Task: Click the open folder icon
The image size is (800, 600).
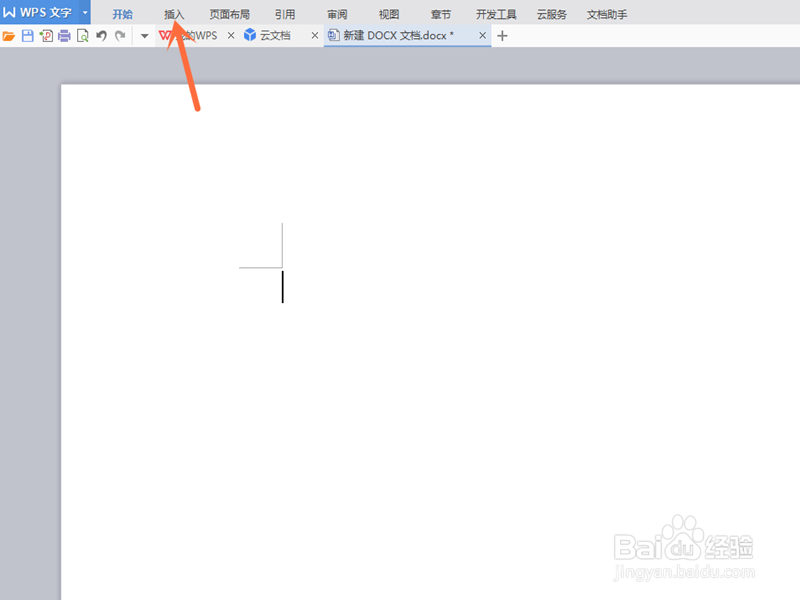Action: [x=9, y=36]
